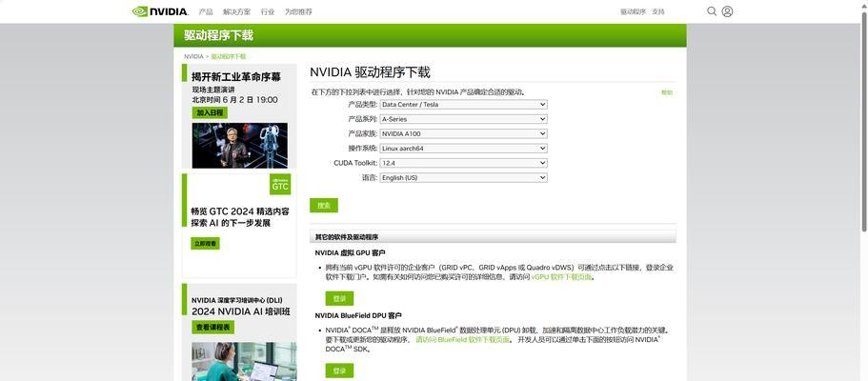Expand the 操作系统 Linux aarch64 dropdown

tap(463, 149)
